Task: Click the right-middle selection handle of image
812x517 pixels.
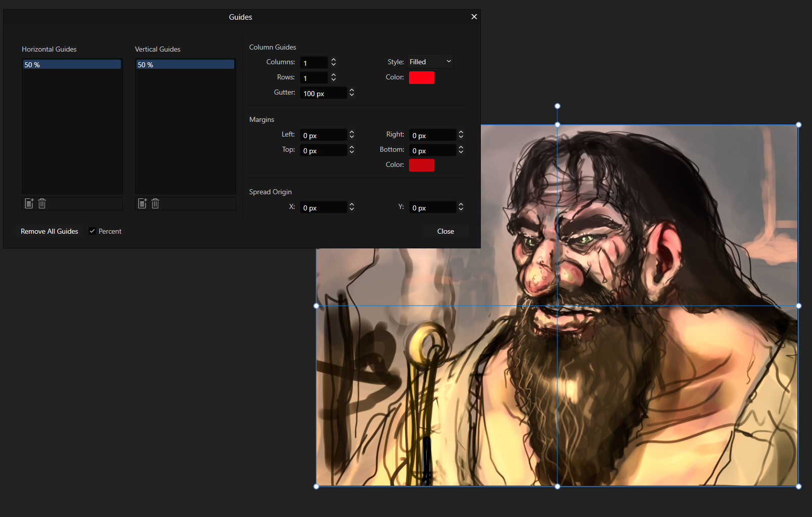Action: [799, 306]
